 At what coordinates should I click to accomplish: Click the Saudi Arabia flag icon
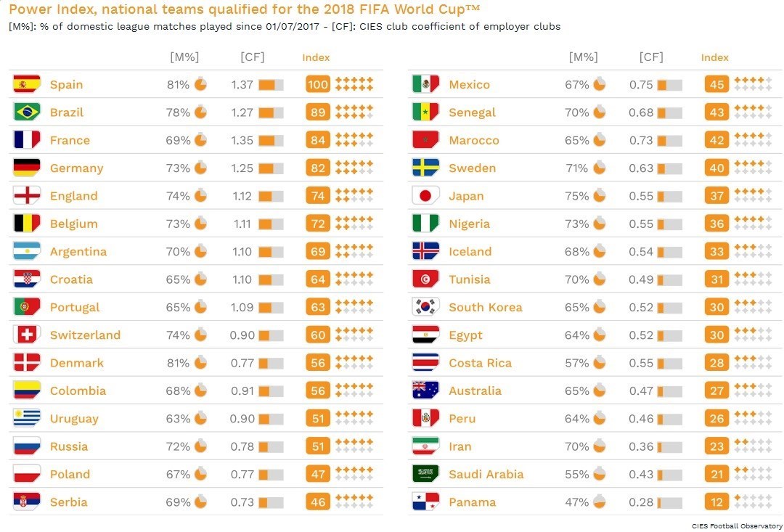(x=425, y=474)
